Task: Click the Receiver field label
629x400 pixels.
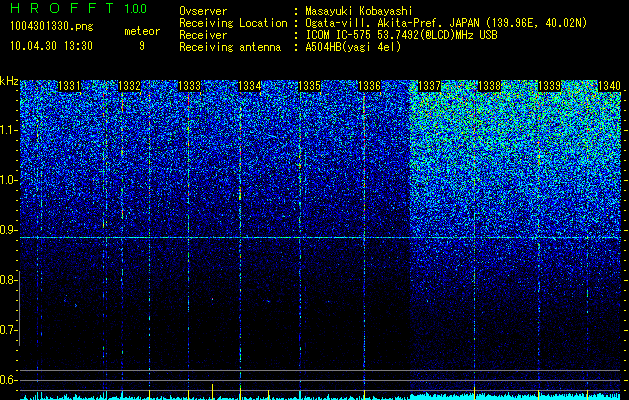Action: [203, 35]
